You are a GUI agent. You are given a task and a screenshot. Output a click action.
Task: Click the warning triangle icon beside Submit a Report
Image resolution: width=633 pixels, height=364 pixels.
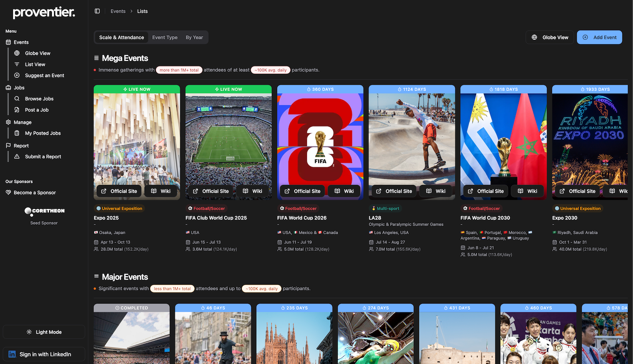pos(17,156)
